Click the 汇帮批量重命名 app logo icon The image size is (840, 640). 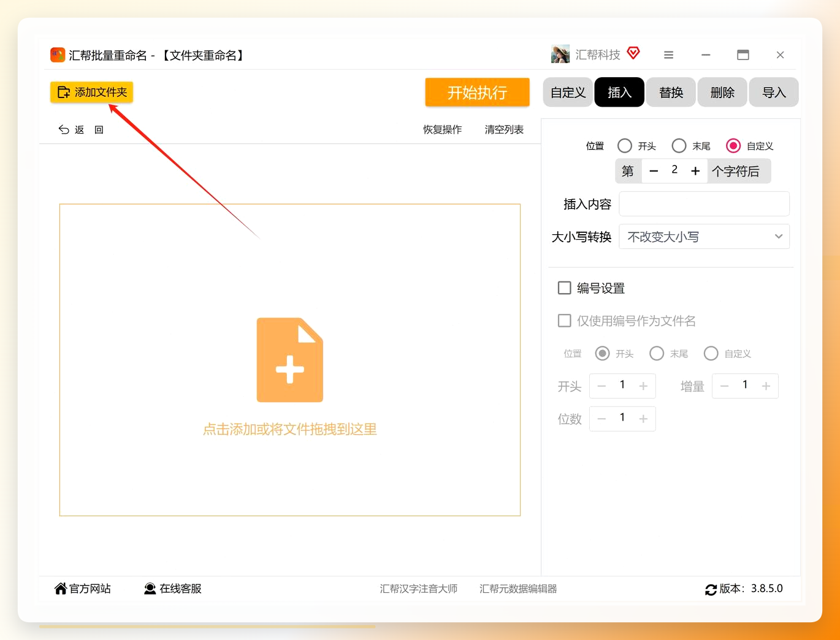click(58, 55)
